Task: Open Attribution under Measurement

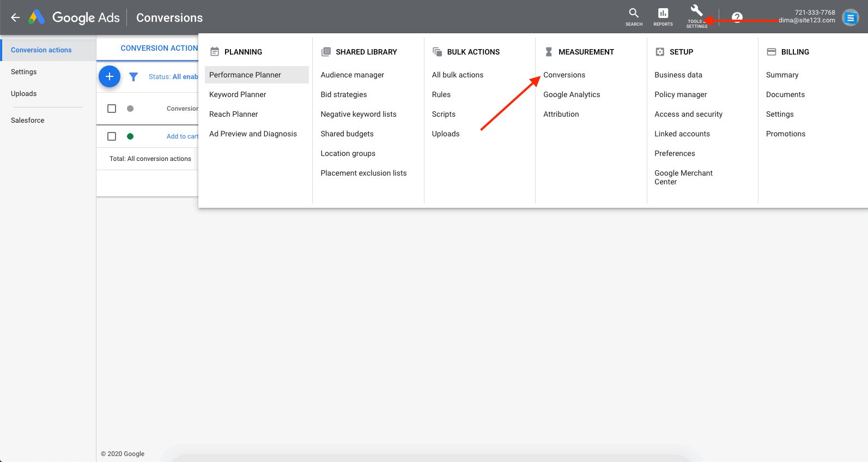Action: (x=561, y=114)
